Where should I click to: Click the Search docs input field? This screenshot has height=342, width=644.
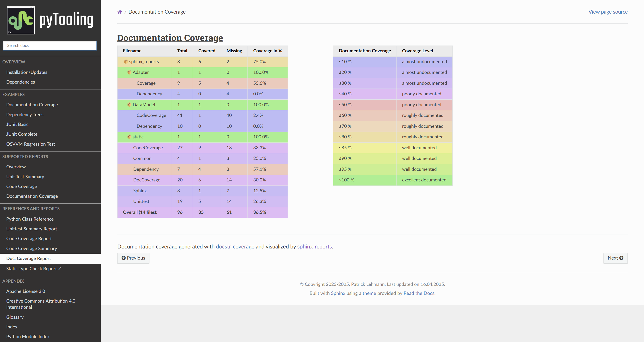50,46
